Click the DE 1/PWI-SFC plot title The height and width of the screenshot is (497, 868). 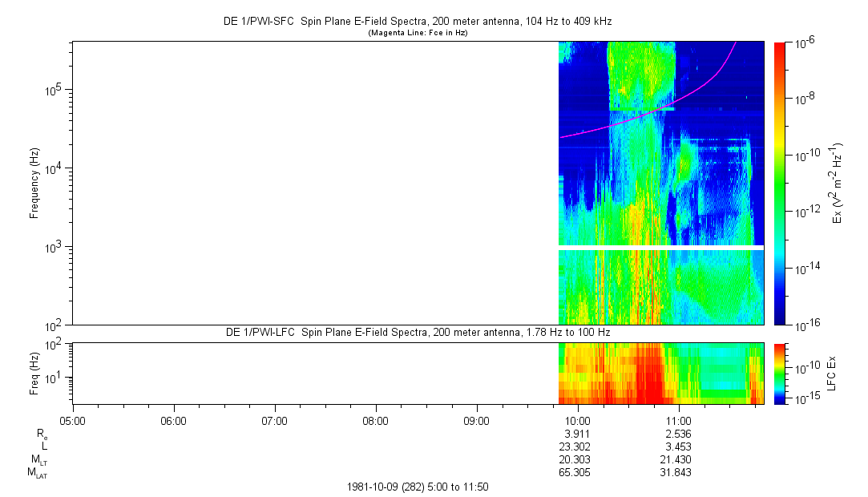coord(417,22)
